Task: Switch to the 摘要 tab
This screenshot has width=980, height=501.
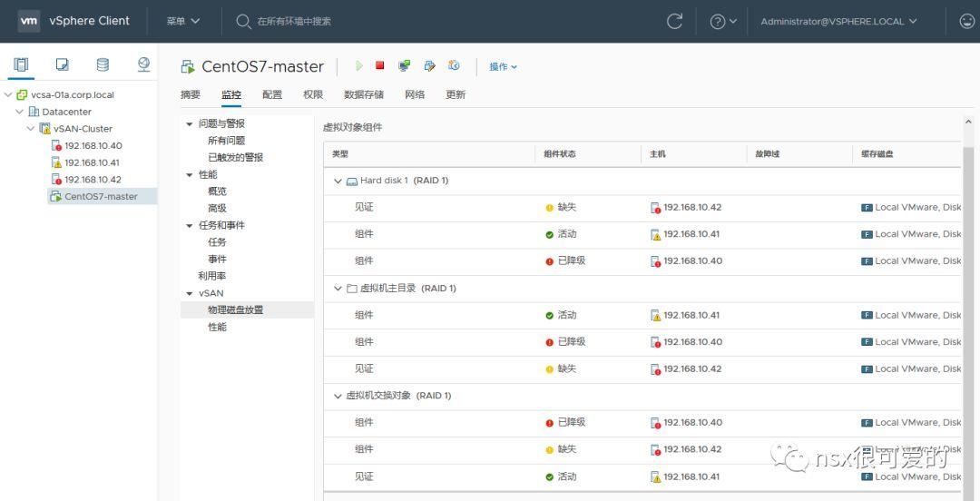Action: click(x=191, y=94)
